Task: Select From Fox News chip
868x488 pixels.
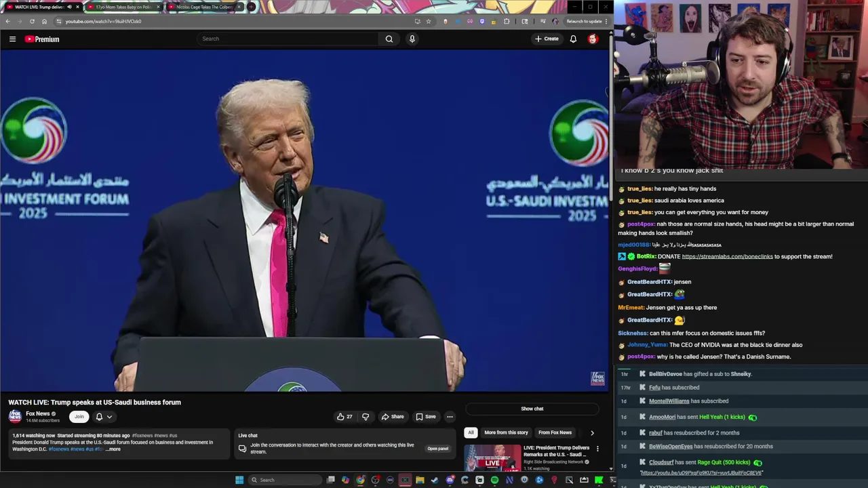Action: [x=555, y=432]
